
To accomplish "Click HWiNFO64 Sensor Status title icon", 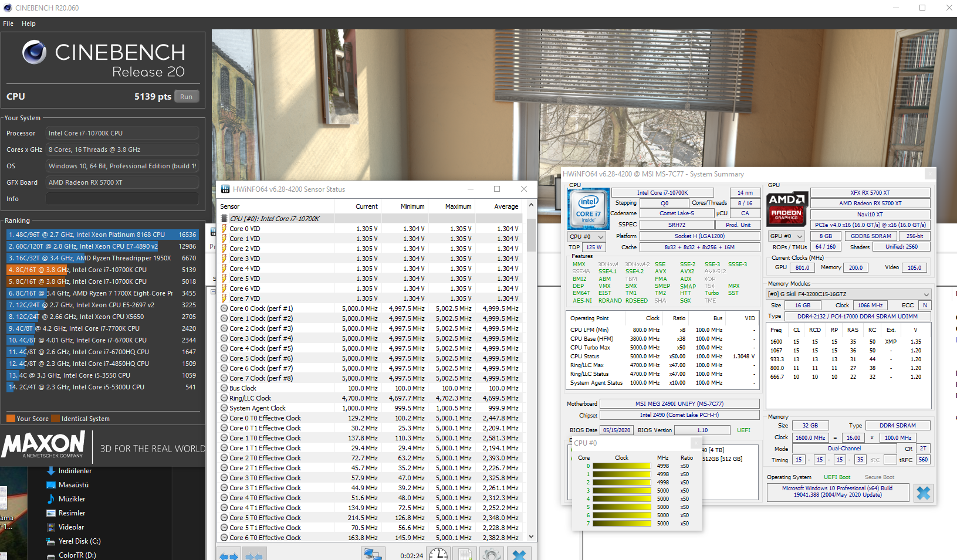I will coord(225,189).
